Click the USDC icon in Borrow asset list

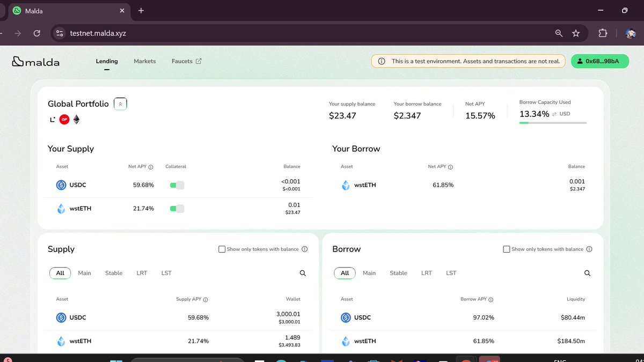tap(346, 317)
